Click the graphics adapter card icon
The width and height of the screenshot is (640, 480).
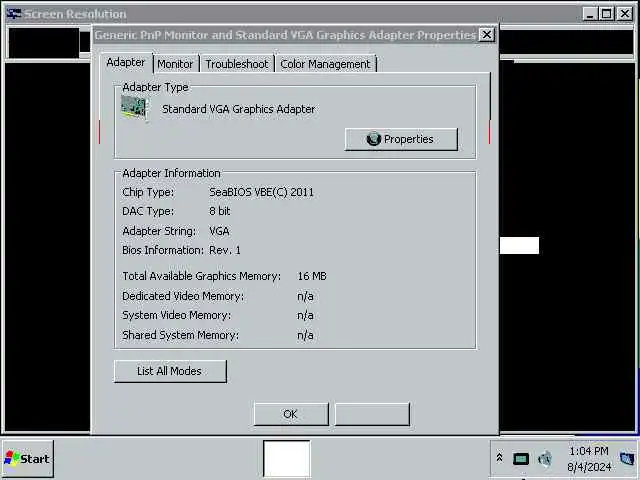pos(133,107)
